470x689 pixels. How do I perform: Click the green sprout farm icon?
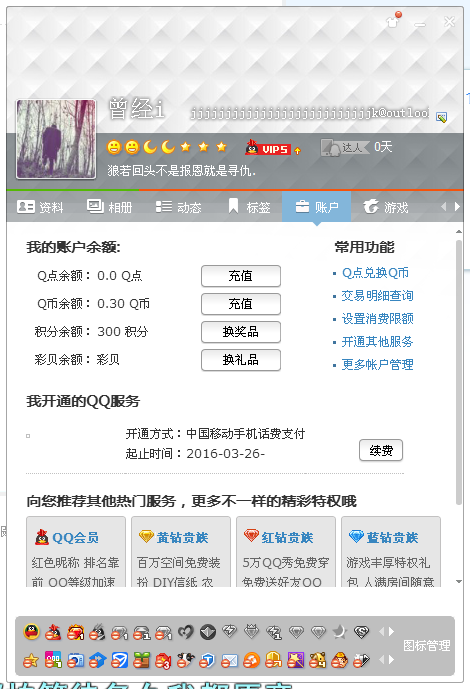[x=141, y=660]
